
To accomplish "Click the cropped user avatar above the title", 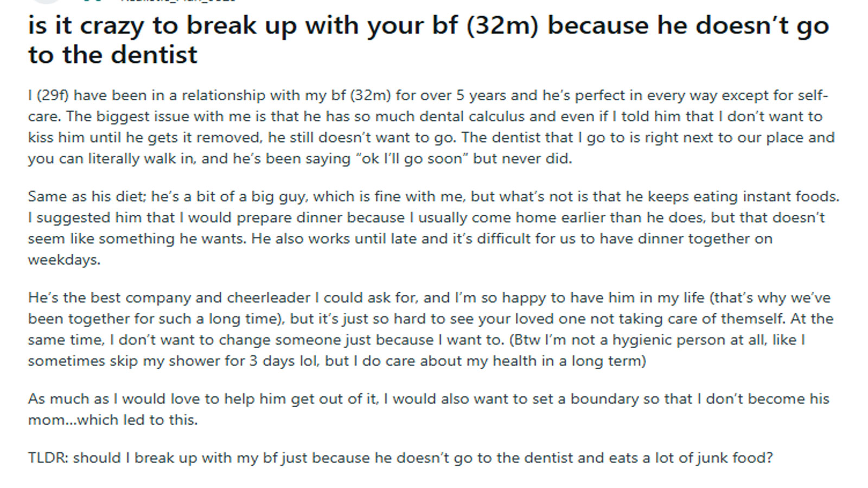I will (46, 2).
